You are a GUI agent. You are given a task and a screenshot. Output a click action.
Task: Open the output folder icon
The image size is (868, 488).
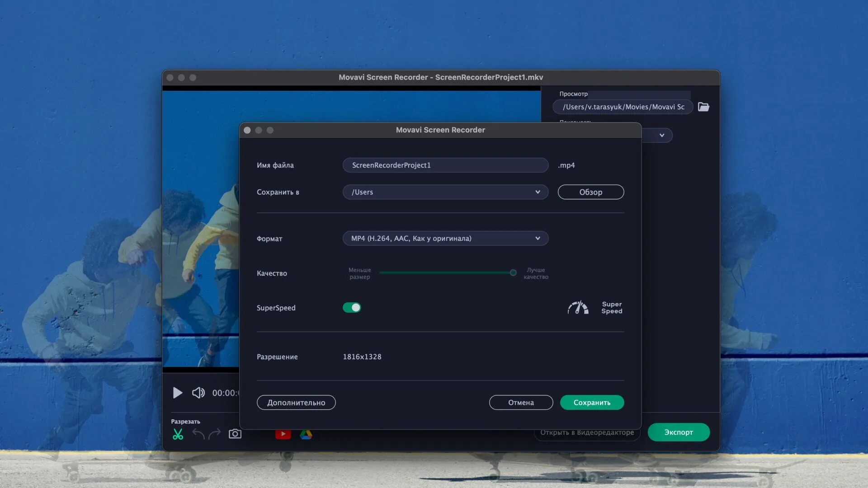703,107
